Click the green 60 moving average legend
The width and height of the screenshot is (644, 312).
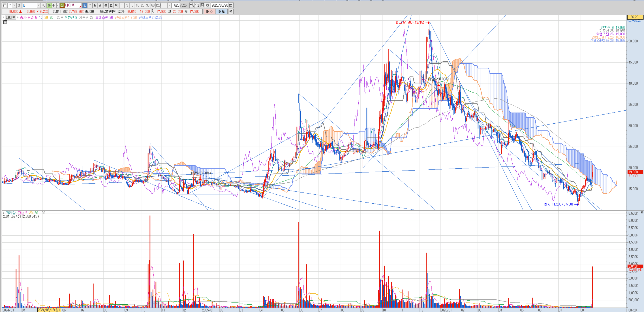[52, 18]
